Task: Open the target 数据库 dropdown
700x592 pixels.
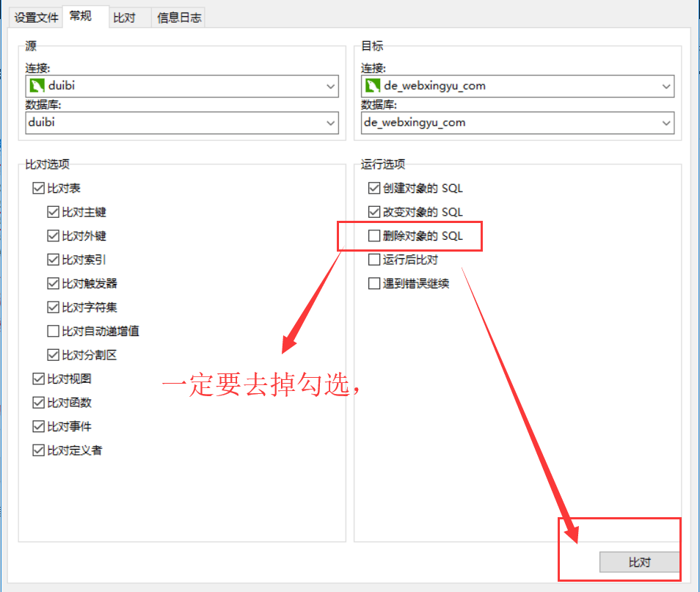Action: coord(666,123)
